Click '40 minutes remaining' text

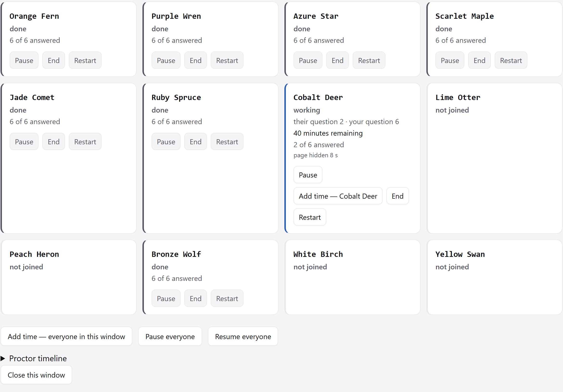click(x=328, y=133)
